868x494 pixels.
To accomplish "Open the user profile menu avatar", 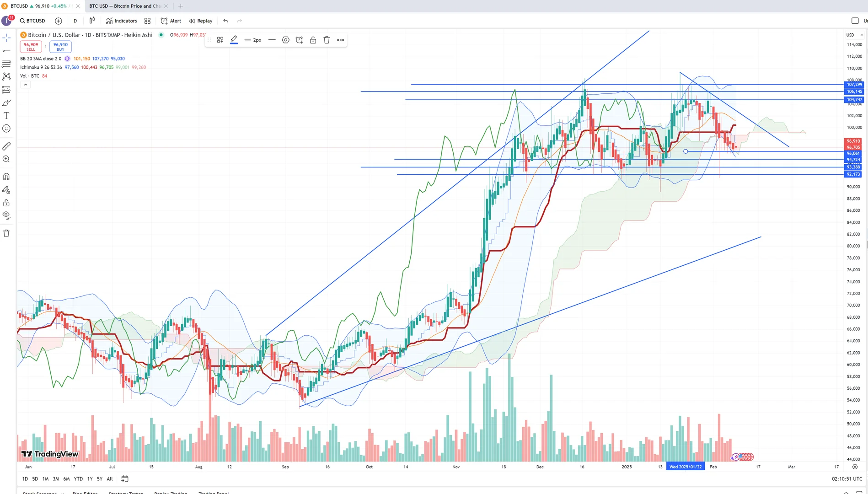I will tap(6, 21).
